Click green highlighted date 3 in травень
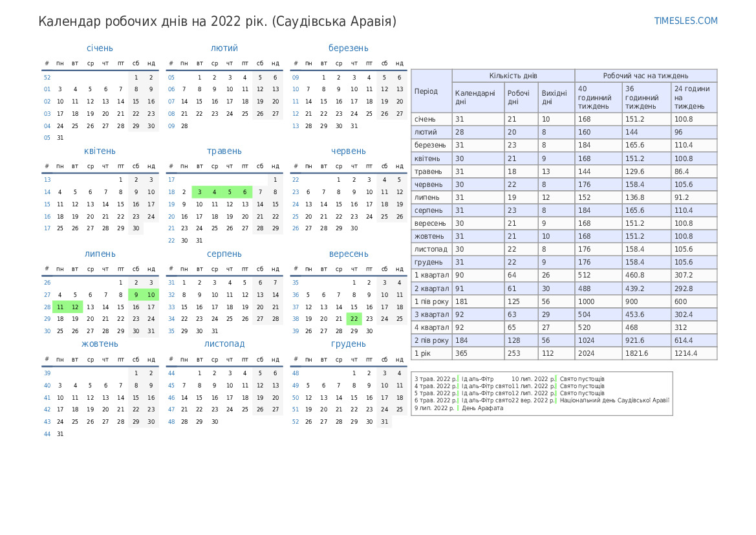The width and height of the screenshot is (756, 535). coord(199,191)
